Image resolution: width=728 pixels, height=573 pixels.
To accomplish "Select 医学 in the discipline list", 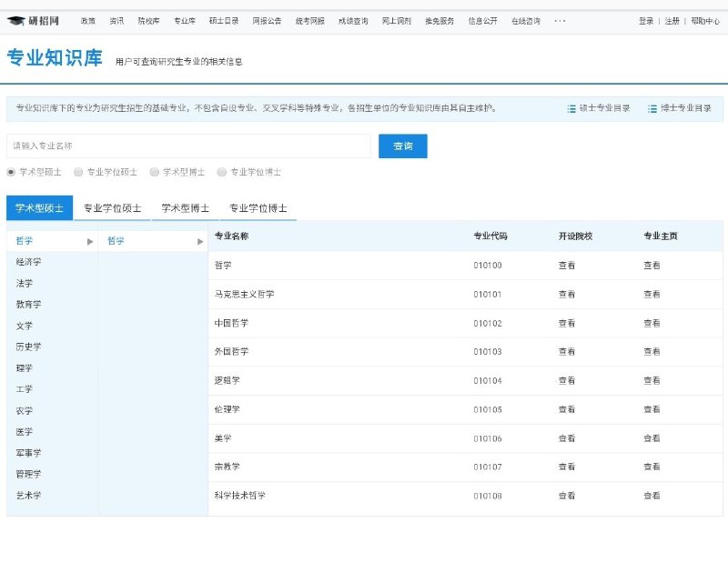I will point(25,432).
